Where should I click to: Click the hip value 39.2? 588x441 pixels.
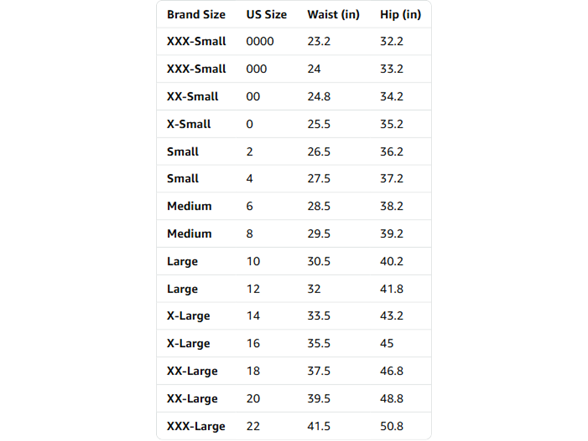(x=392, y=234)
